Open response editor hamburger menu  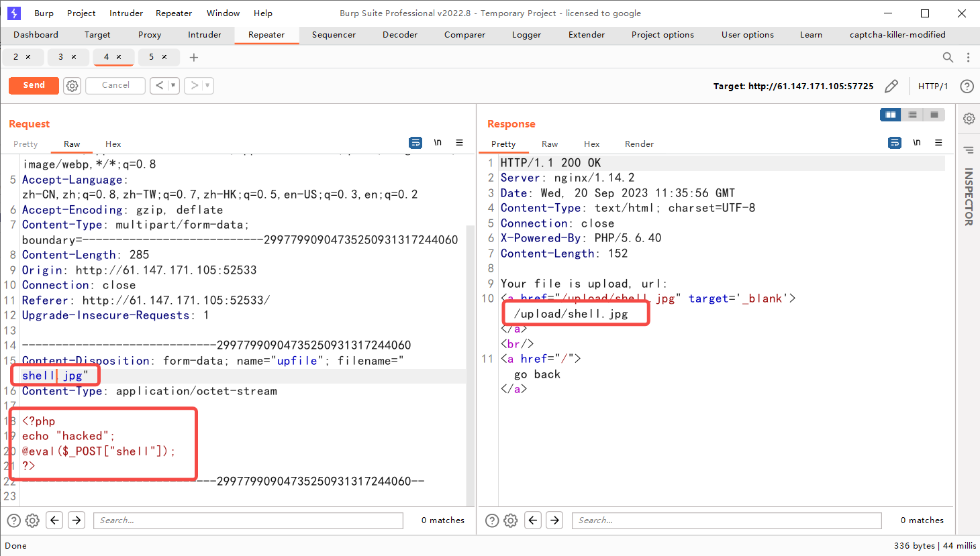tap(939, 142)
